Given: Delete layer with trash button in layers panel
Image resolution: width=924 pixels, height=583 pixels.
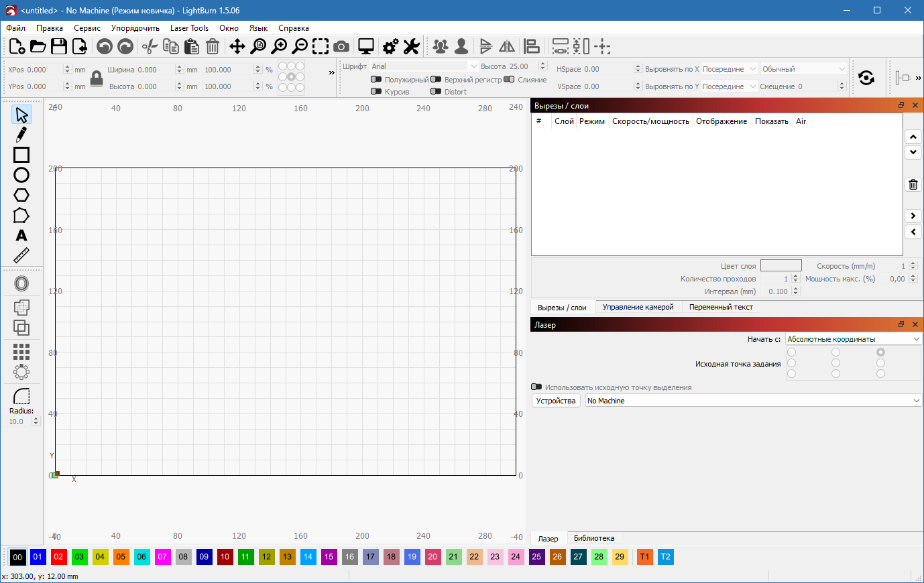Looking at the screenshot, I should point(913,184).
